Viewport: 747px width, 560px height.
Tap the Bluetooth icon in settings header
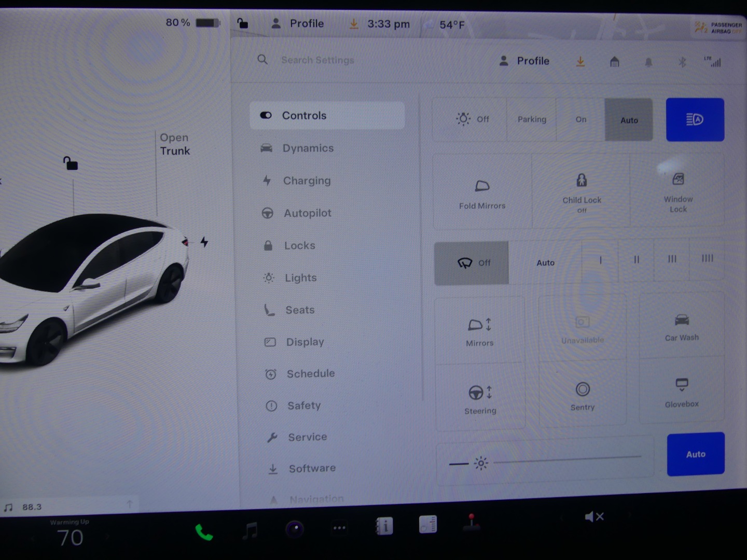[x=682, y=62]
